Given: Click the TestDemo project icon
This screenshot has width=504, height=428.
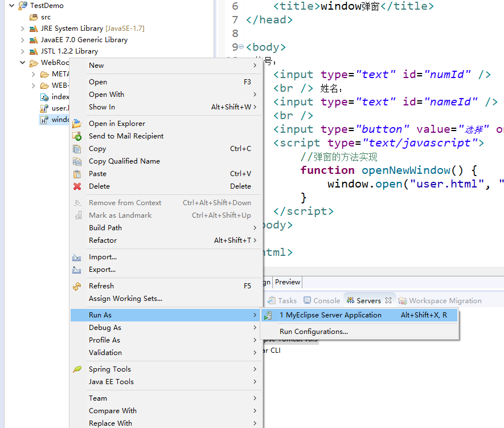Looking at the screenshot, I should (23, 6).
